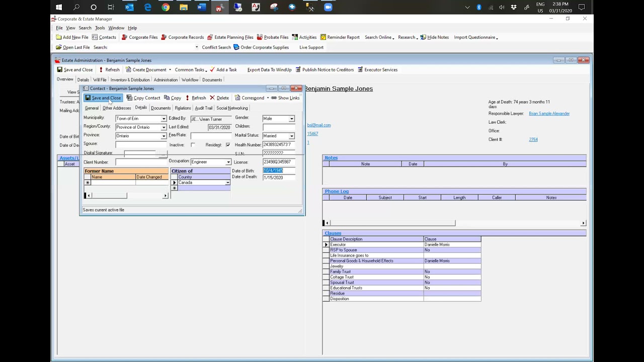The height and width of the screenshot is (362, 644).
Task: Switch to Relations tab in Contact window
Action: (183, 108)
